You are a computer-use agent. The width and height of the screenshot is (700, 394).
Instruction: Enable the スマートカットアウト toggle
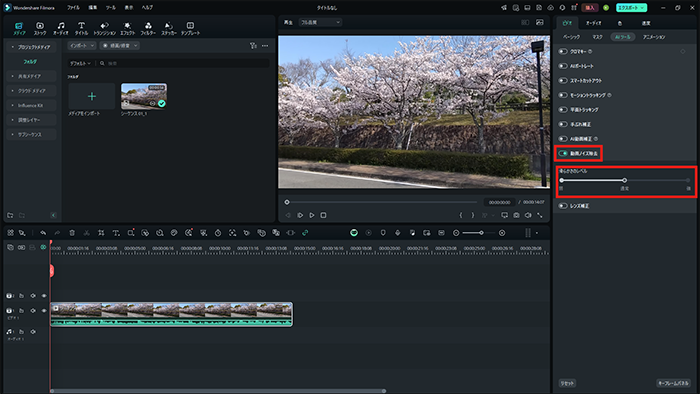[x=563, y=80]
